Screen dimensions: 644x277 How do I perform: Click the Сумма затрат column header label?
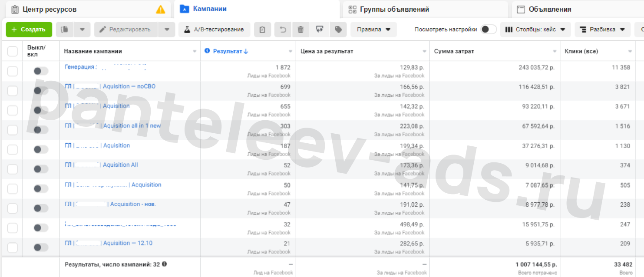[x=454, y=51]
